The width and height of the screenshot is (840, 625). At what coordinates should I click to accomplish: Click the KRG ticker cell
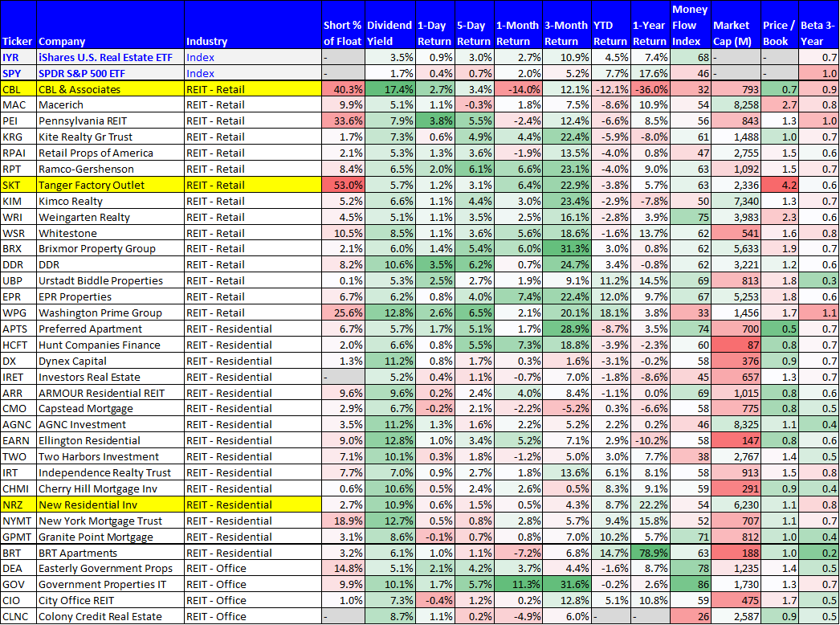pyautogui.click(x=18, y=137)
